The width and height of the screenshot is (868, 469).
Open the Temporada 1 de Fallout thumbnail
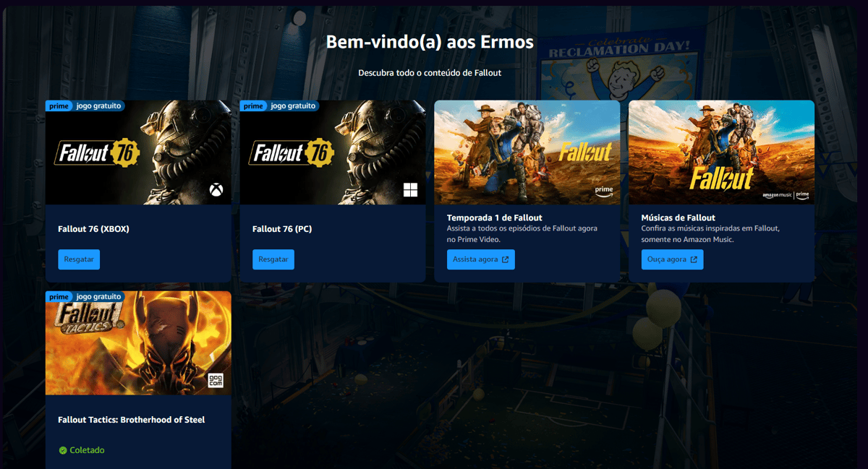[527, 152]
